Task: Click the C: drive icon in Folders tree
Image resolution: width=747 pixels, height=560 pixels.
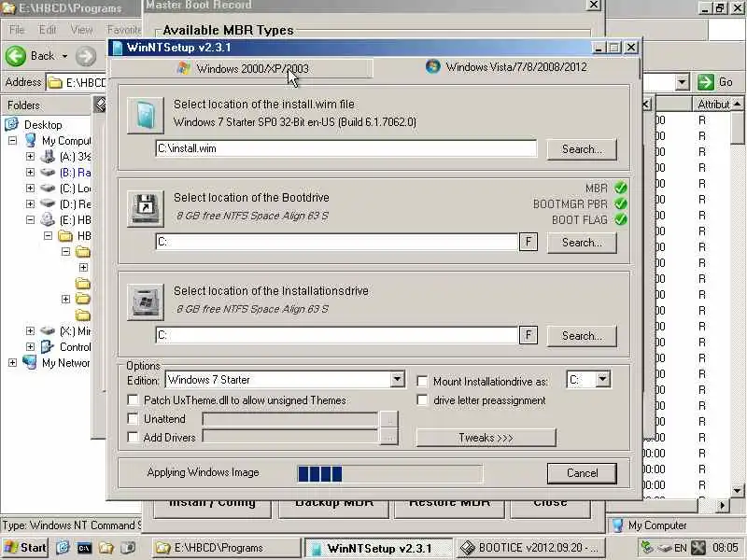Action: click(48, 189)
